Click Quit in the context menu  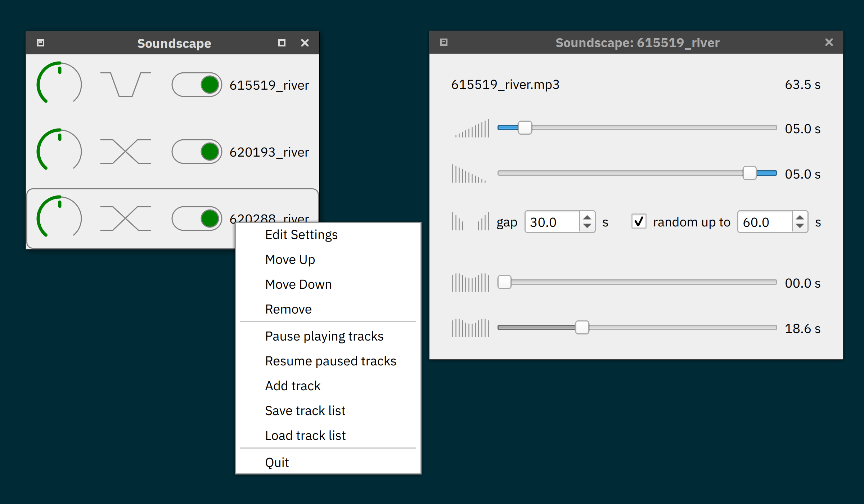(x=276, y=463)
